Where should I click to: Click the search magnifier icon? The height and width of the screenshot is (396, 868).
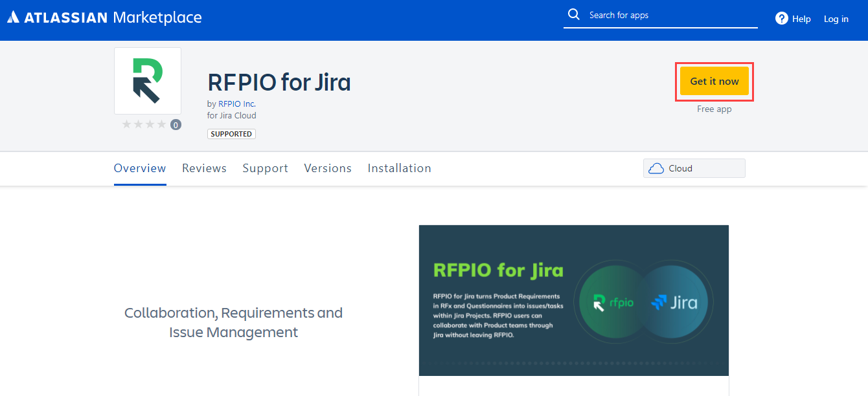tap(573, 15)
